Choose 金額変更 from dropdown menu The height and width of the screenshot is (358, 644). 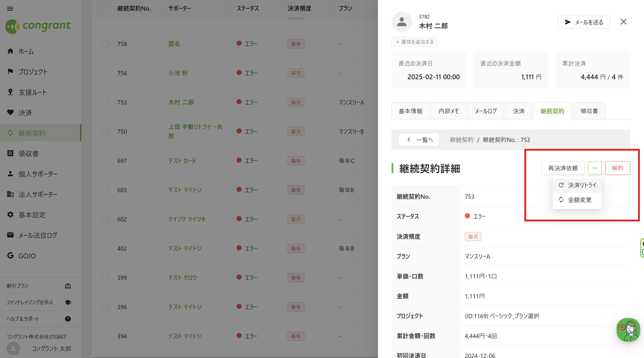[x=577, y=200]
